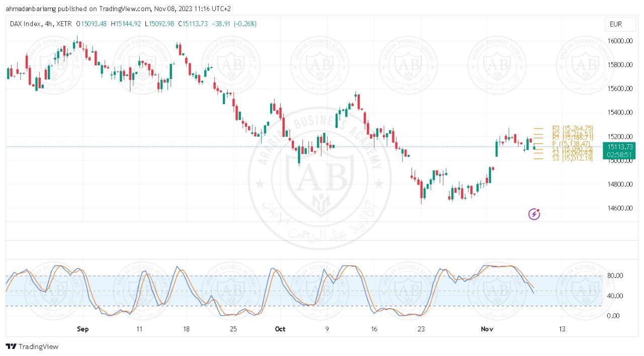
Task: Click the 80.00 stochastic scale level
Action: pyautogui.click(x=616, y=276)
